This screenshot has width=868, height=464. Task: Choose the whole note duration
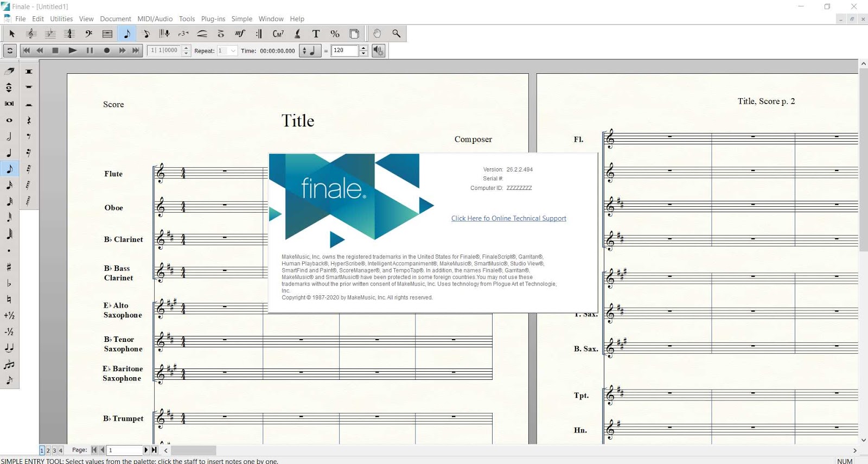[x=9, y=120]
